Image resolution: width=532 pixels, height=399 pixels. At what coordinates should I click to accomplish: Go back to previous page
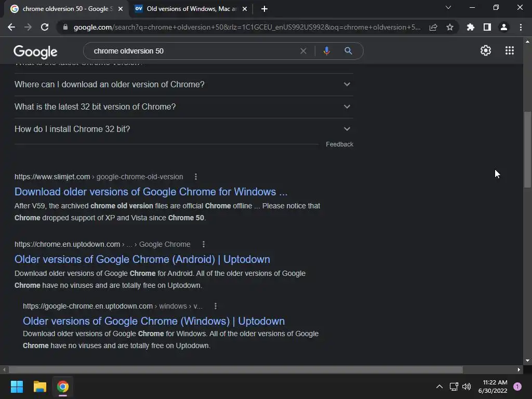[11, 27]
